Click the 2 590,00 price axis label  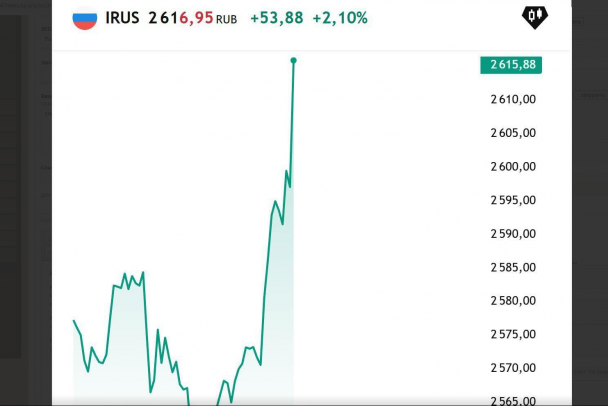514,234
